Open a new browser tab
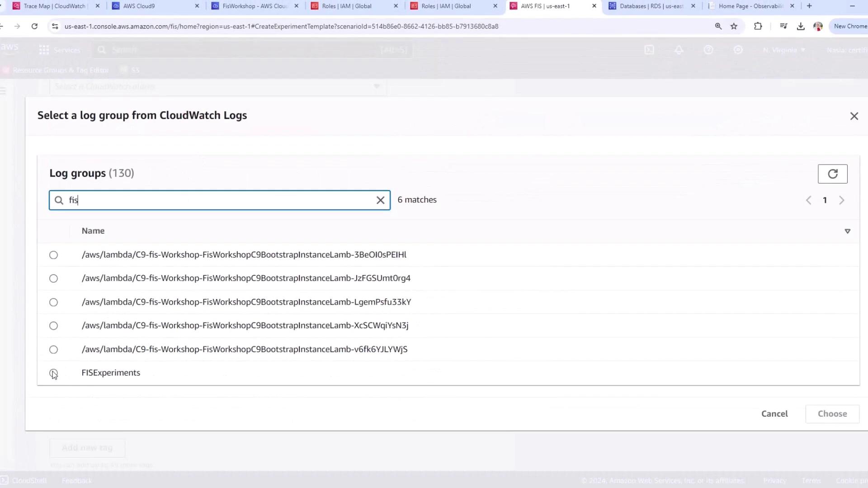 (x=809, y=6)
